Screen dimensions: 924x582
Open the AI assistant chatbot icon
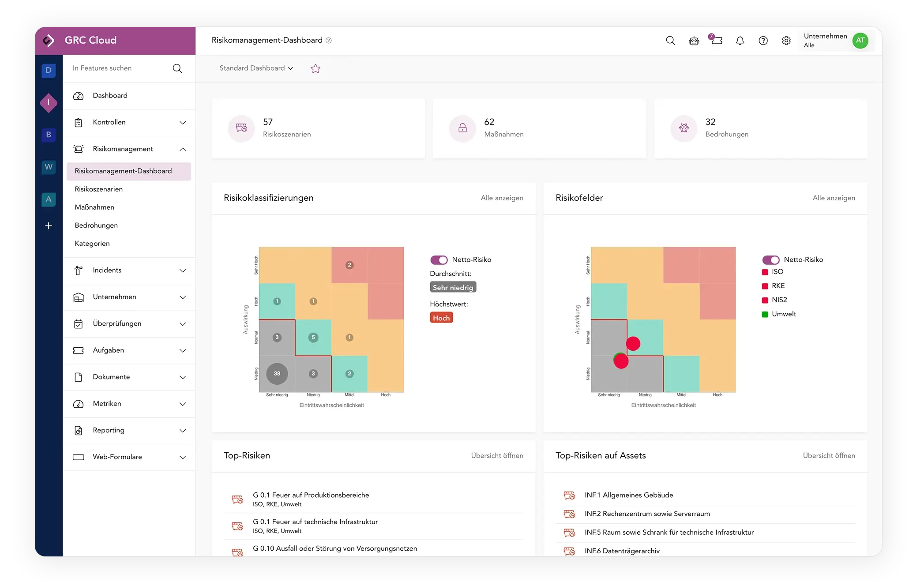coord(694,41)
